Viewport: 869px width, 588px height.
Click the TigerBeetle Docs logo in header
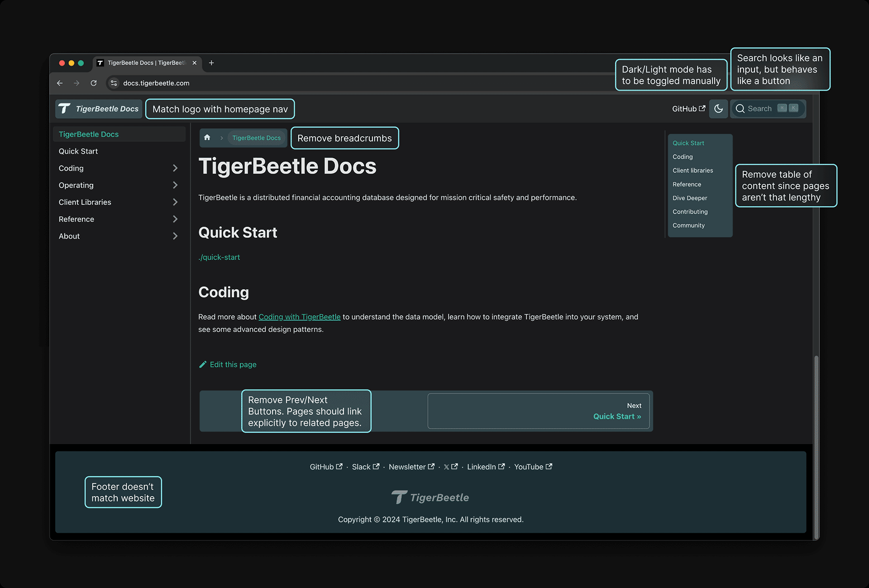click(98, 109)
